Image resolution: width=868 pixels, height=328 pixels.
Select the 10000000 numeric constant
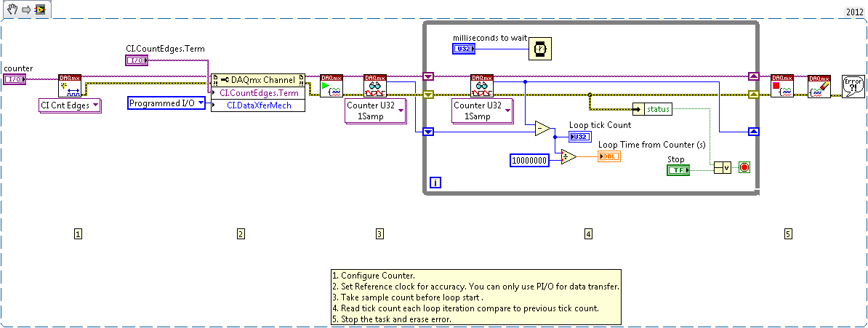(x=529, y=161)
